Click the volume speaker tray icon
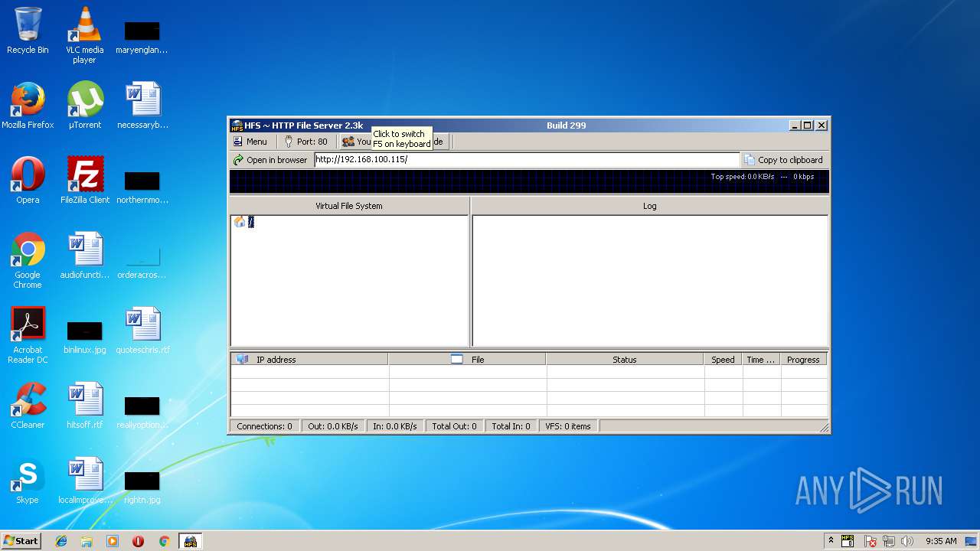980x551 pixels. coord(907,541)
